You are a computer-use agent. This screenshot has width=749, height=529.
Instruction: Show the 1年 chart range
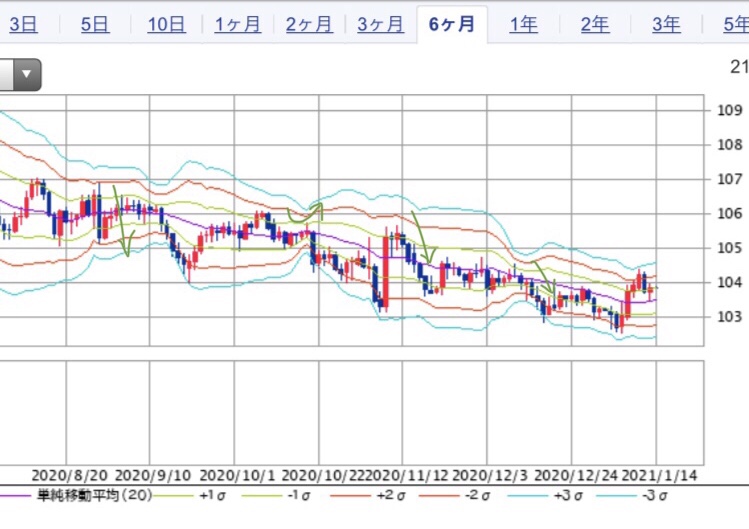pos(523,24)
